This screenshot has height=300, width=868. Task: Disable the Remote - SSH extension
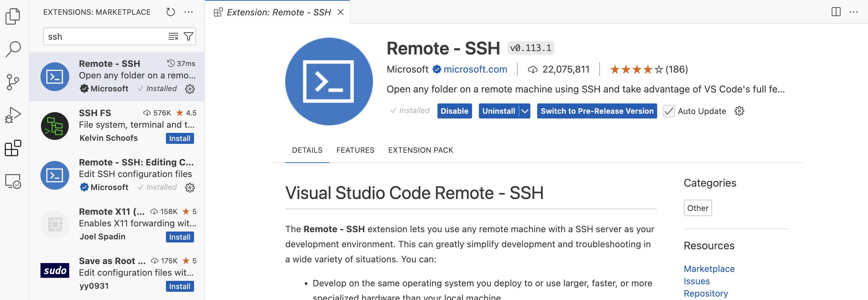tap(455, 111)
